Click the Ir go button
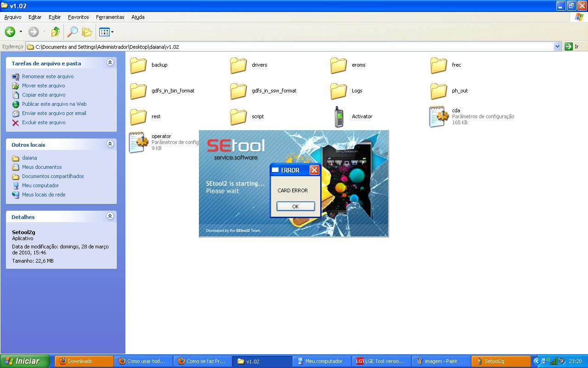 pos(572,46)
